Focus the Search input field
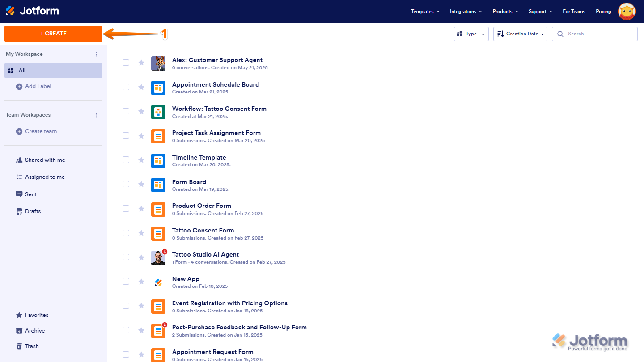 (x=595, y=34)
